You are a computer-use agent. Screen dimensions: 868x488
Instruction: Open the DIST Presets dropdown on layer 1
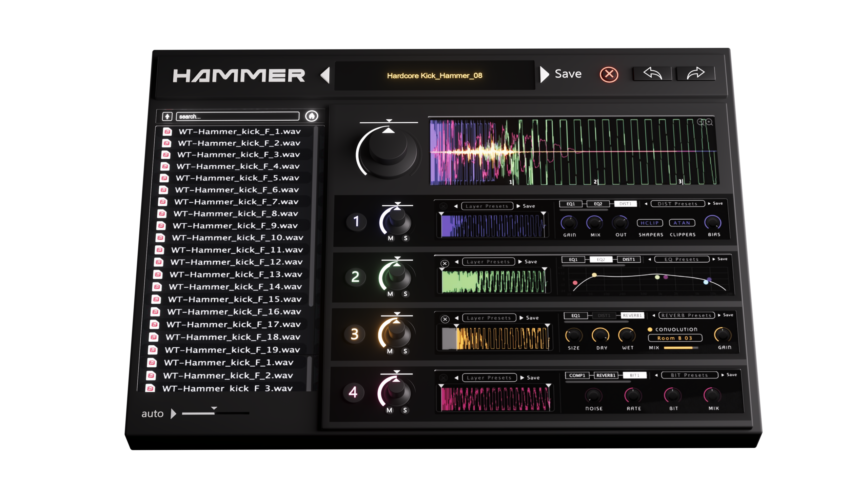678,203
